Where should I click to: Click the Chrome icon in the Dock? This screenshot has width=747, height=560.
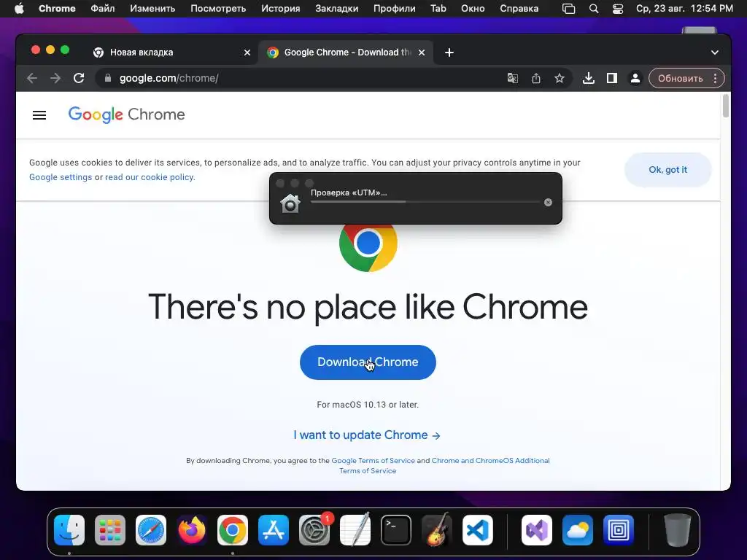[x=233, y=529]
